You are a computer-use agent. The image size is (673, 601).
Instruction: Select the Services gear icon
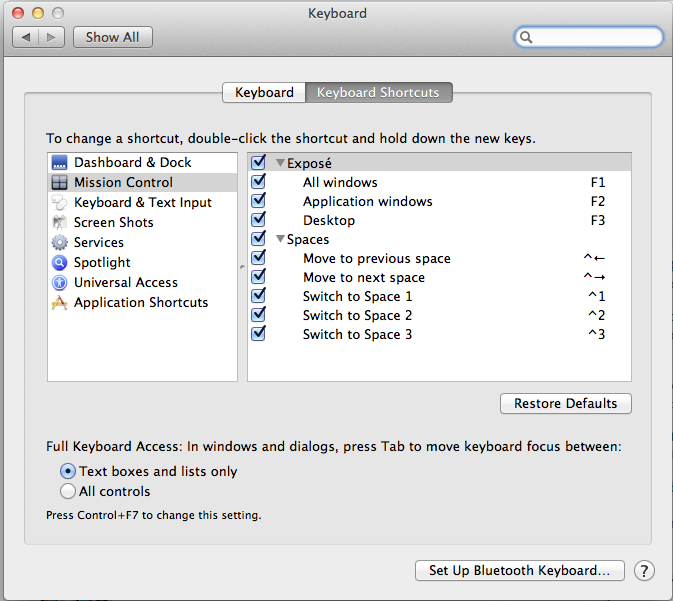click(59, 242)
